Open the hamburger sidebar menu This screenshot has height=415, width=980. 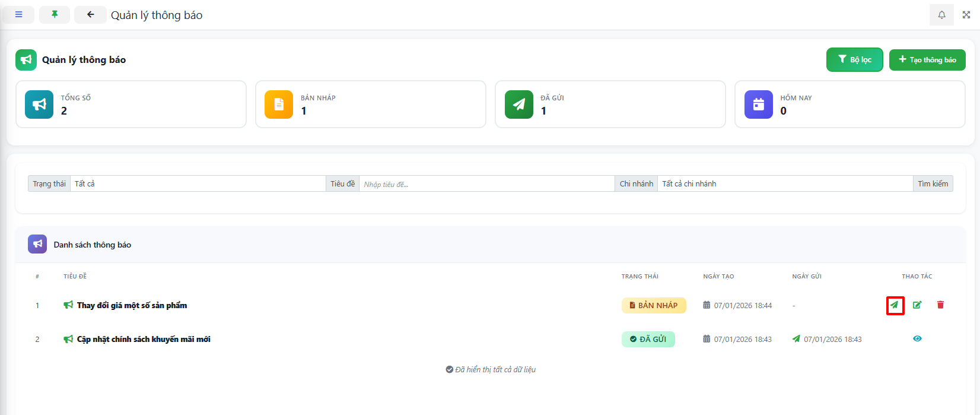[x=19, y=15]
